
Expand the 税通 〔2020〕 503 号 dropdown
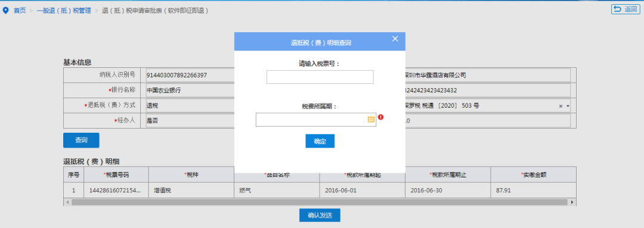568,106
